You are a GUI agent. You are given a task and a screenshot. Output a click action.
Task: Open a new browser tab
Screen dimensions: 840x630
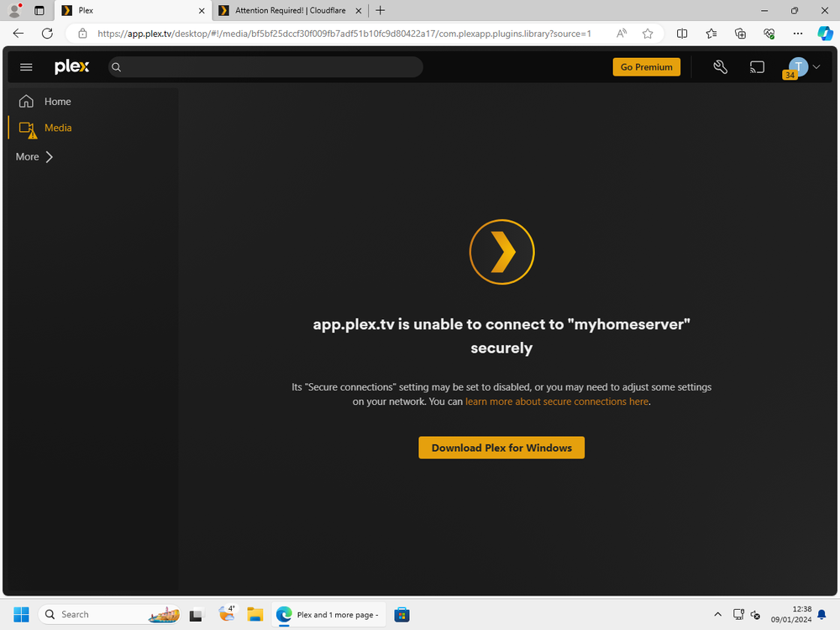[x=380, y=10]
